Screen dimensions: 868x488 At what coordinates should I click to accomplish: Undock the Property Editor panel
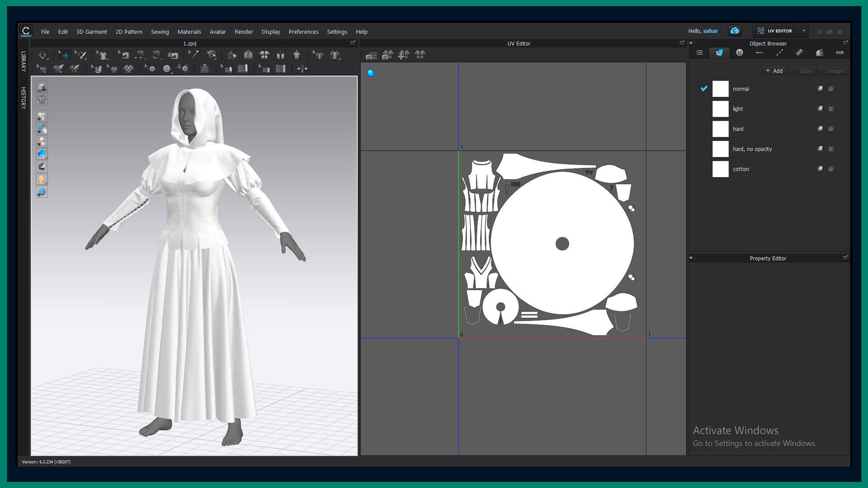click(x=845, y=257)
